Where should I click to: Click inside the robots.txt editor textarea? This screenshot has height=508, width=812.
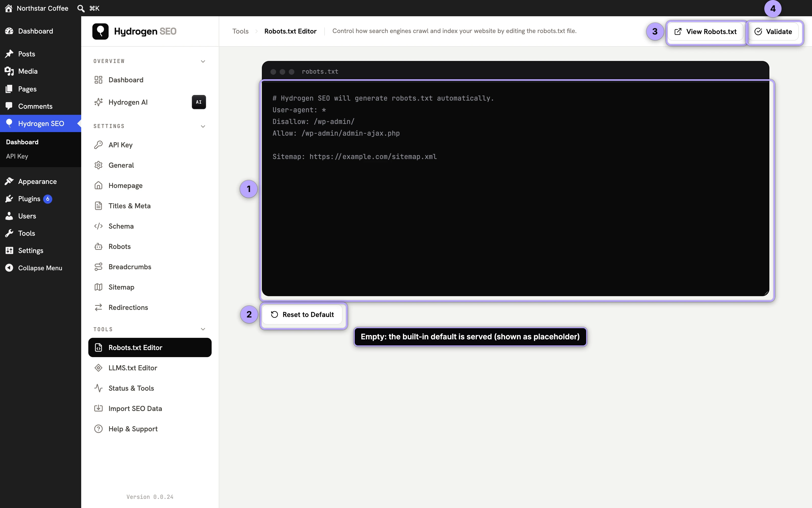click(x=515, y=189)
